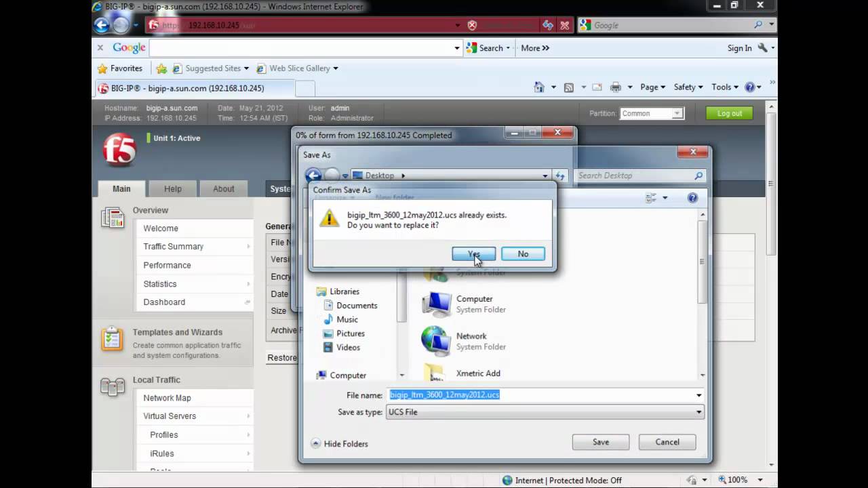Screen dimensions: 868x488
Task: Switch to the About tab
Action: point(224,189)
